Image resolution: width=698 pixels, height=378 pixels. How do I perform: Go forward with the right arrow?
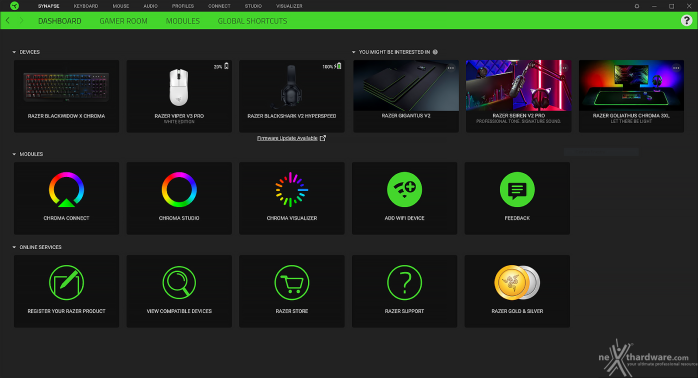(x=21, y=20)
